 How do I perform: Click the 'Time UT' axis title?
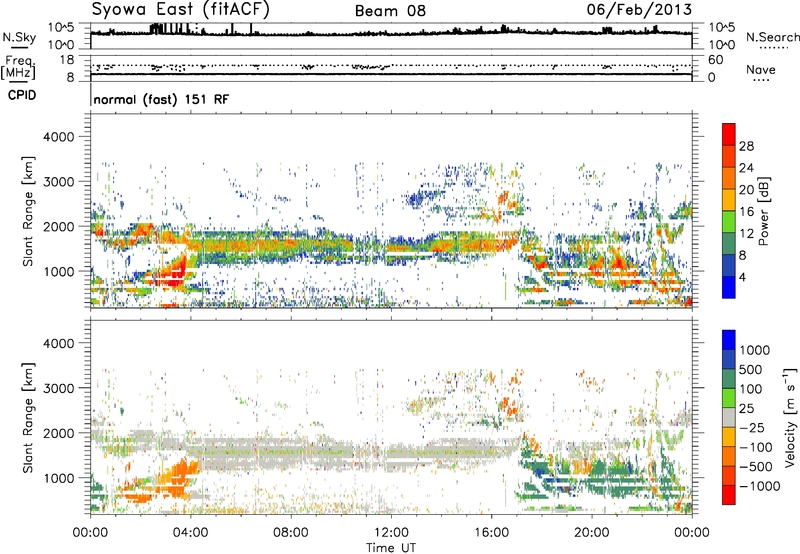[x=391, y=547]
